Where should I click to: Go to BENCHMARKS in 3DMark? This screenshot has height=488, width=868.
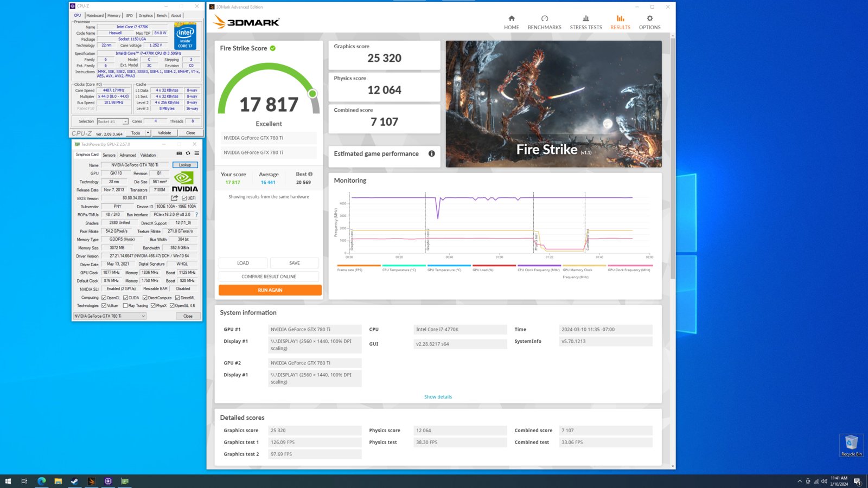tap(544, 22)
